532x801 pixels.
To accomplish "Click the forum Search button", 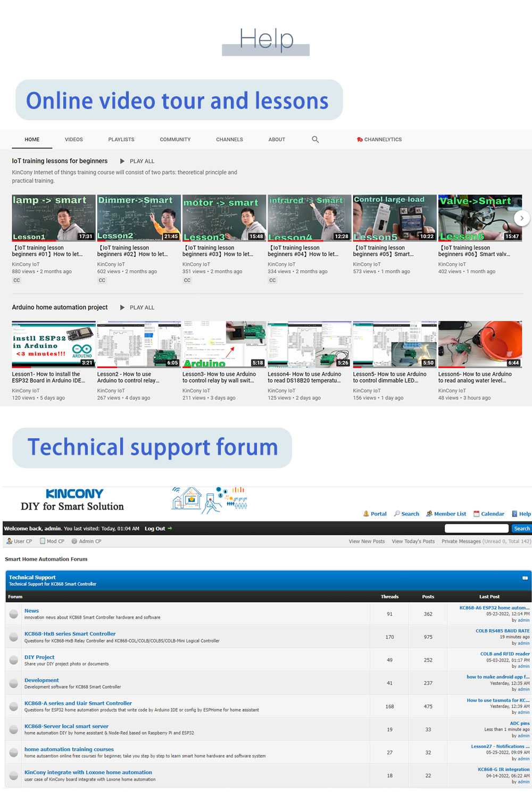I will click(x=521, y=529).
